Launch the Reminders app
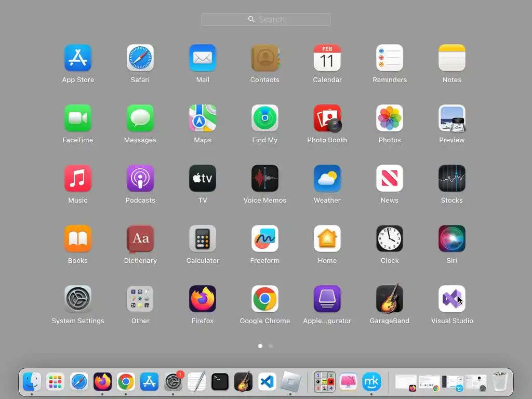This screenshot has height=399, width=532. (x=390, y=58)
